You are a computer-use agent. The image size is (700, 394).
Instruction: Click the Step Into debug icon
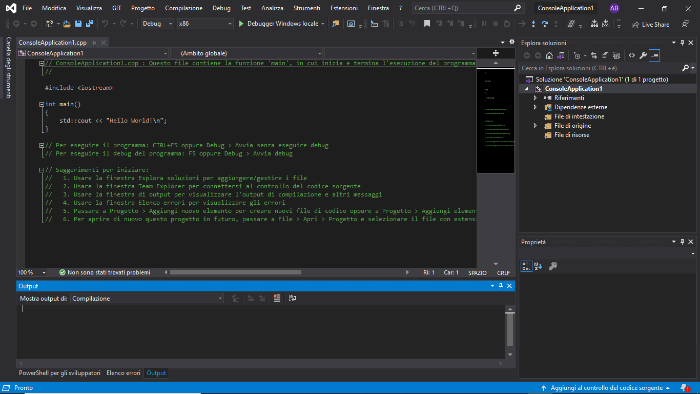pos(533,24)
